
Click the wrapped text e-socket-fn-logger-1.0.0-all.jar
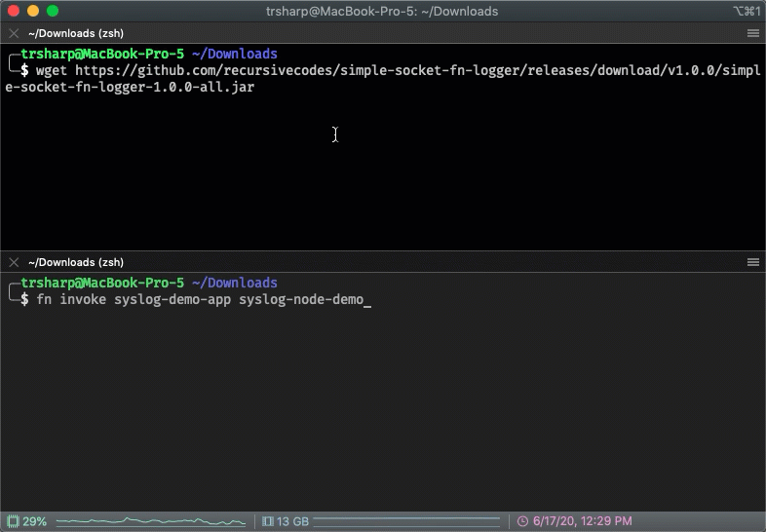(130, 87)
